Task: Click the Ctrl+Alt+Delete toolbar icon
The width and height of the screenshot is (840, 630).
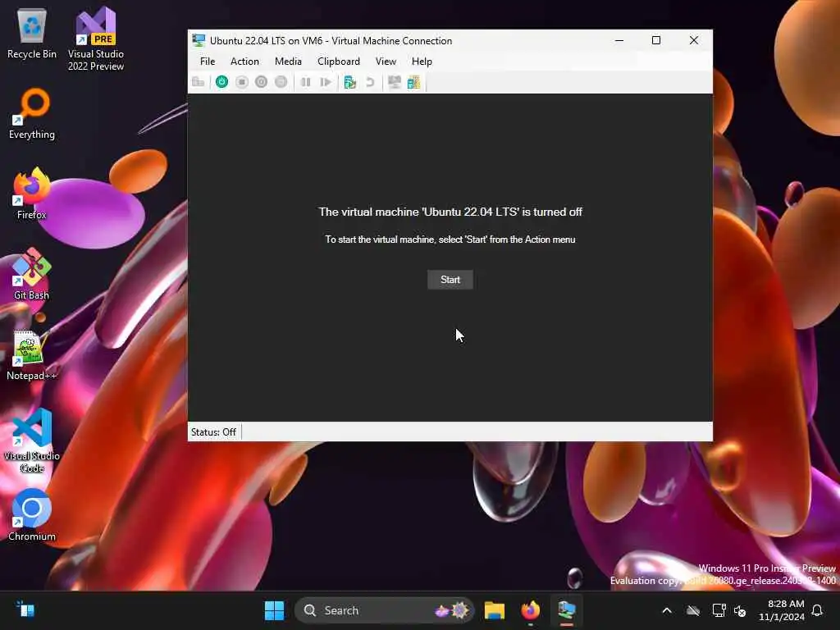Action: [199, 82]
